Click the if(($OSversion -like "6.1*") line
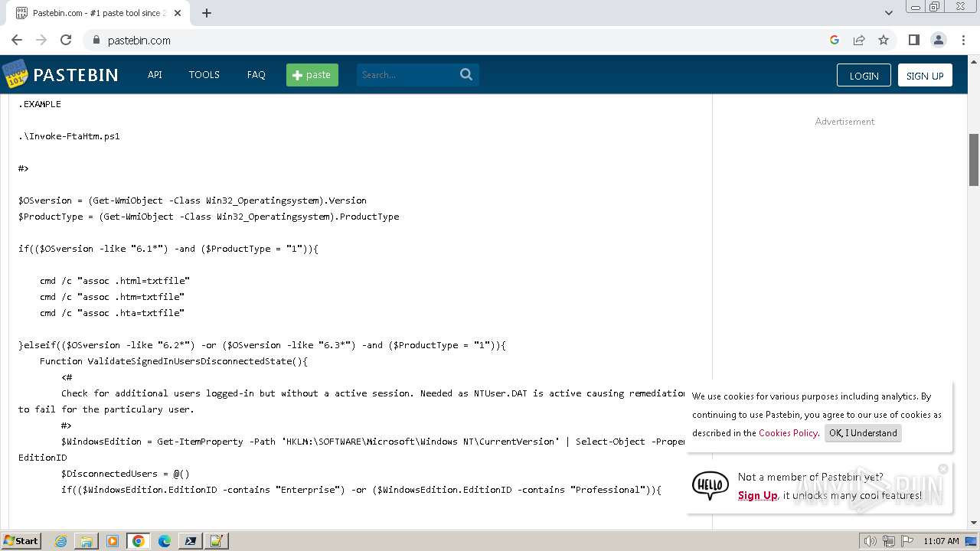 (168, 249)
